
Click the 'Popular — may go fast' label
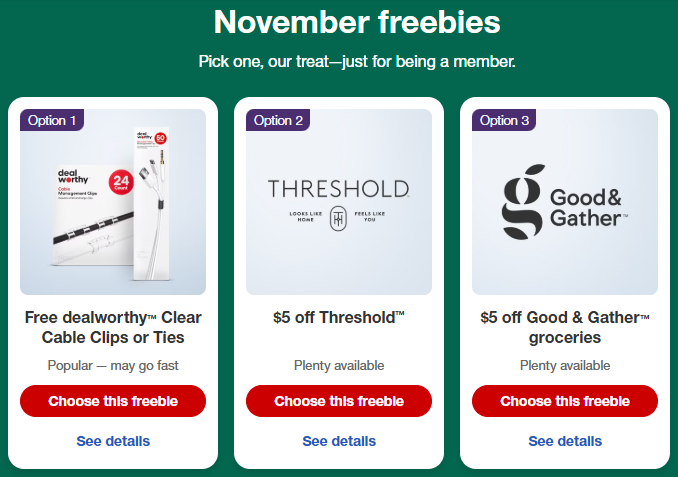coord(113,365)
